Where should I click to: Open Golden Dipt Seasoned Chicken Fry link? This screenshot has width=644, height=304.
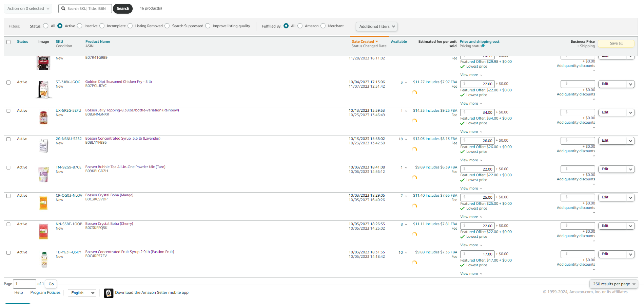click(119, 82)
